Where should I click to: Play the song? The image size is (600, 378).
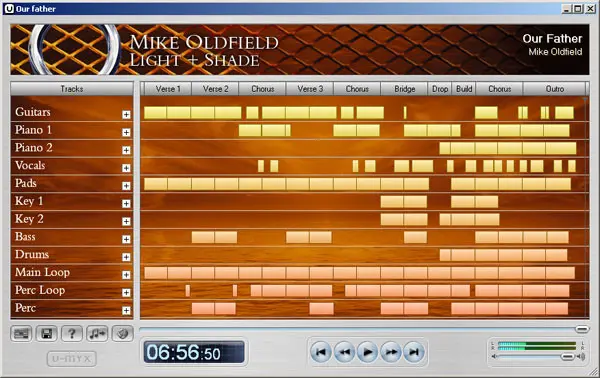click(367, 352)
